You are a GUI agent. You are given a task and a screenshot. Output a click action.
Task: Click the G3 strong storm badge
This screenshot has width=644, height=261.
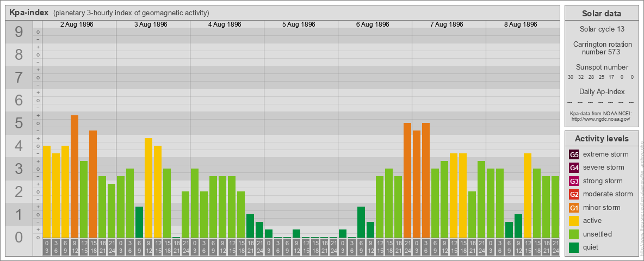(x=574, y=181)
